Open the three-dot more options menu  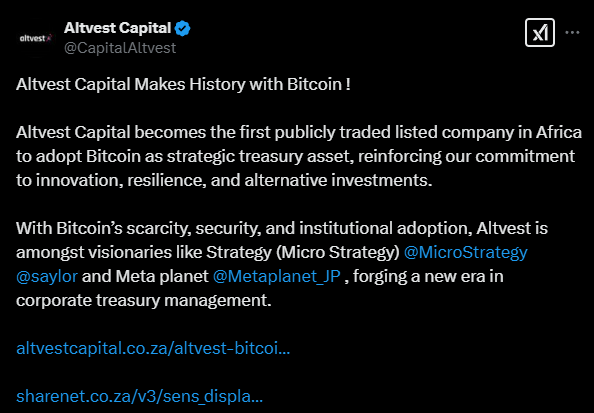(x=572, y=33)
